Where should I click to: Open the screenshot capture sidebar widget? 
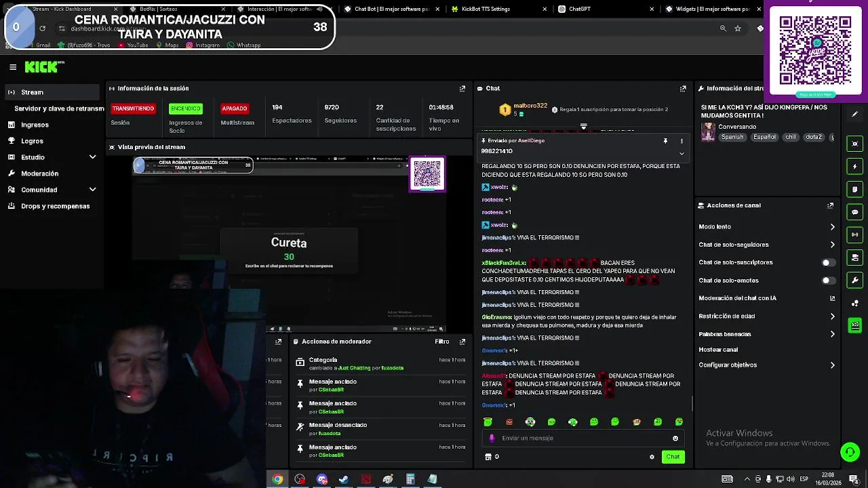point(855,144)
